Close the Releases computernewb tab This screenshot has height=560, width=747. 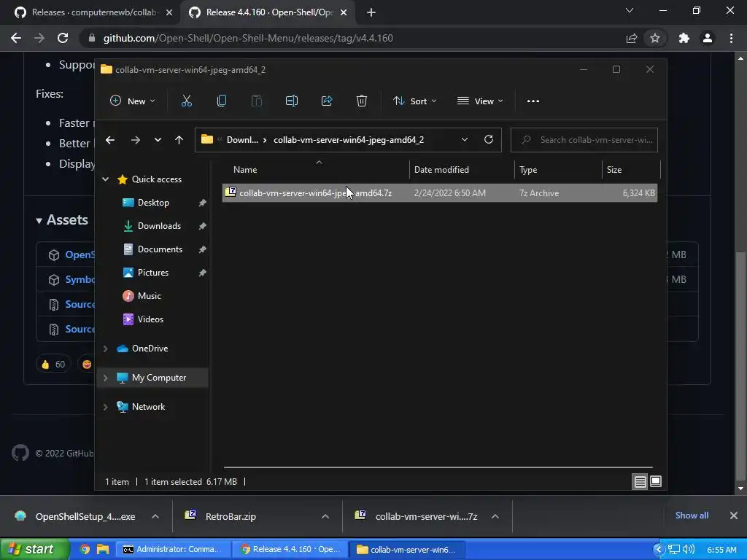(x=169, y=13)
